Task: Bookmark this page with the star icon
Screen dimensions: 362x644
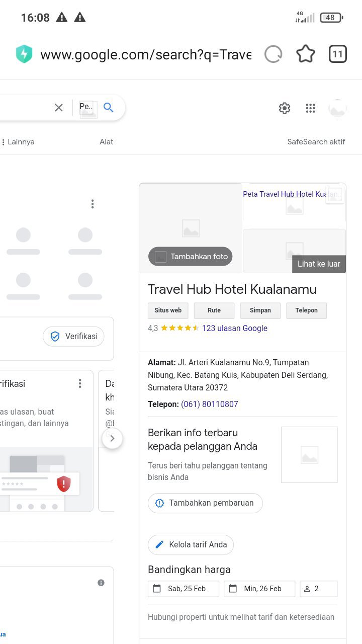Action: [x=305, y=54]
